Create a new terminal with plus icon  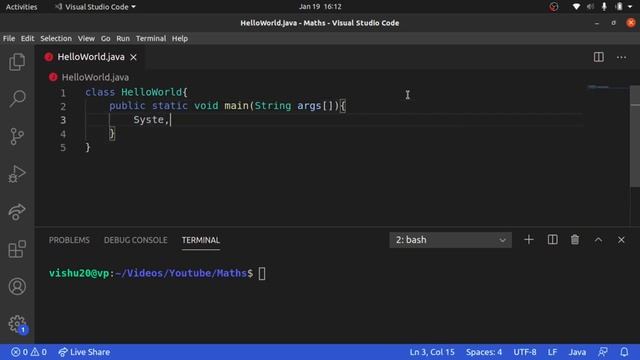pyautogui.click(x=529, y=240)
